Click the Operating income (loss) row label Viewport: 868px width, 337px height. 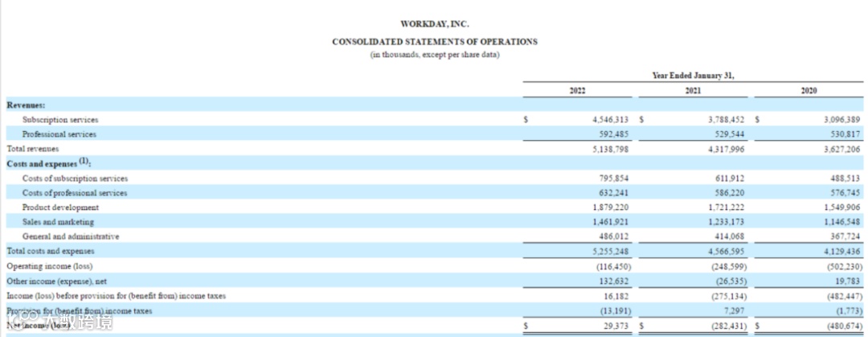point(50,266)
